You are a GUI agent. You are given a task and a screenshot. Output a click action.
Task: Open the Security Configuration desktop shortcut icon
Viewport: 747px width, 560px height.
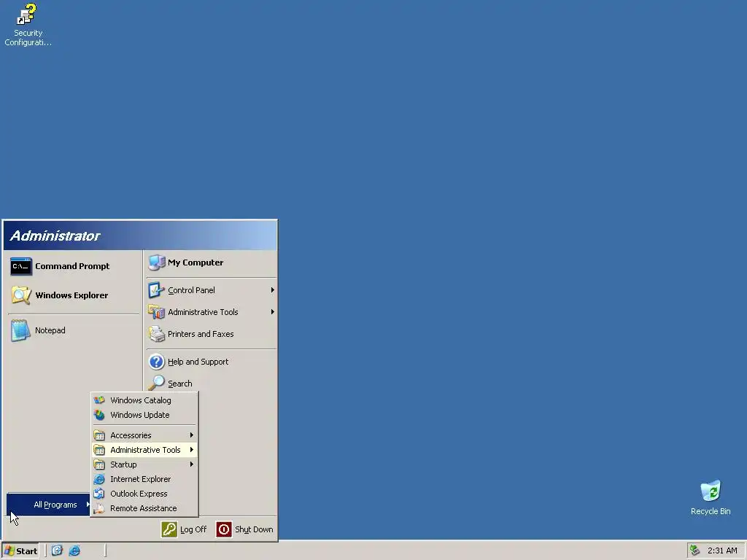click(x=27, y=15)
